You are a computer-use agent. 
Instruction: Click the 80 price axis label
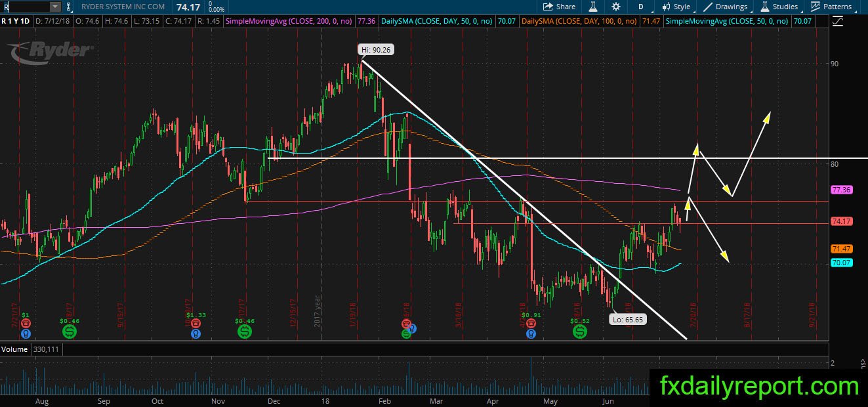835,163
